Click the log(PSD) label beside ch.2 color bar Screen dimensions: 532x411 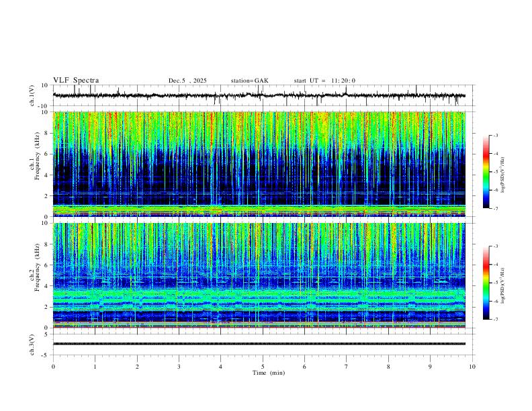tap(503, 286)
